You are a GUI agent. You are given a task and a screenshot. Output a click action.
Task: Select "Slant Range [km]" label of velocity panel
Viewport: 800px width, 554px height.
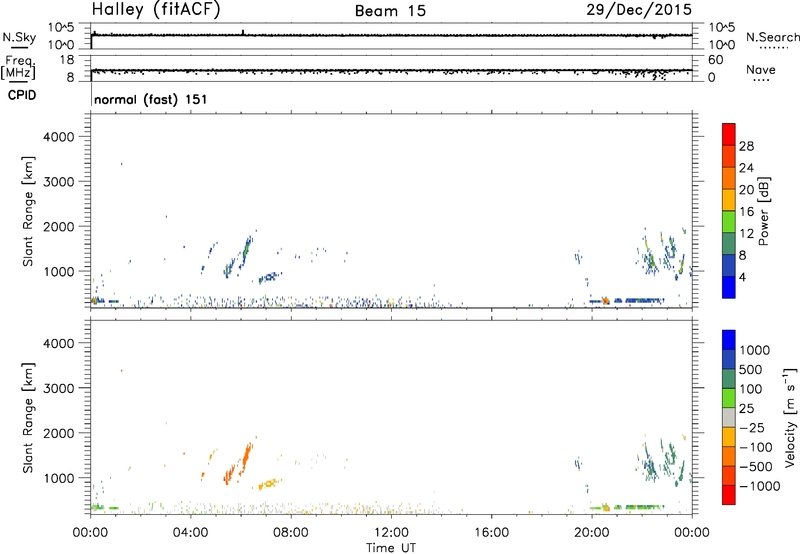[x=28, y=418]
